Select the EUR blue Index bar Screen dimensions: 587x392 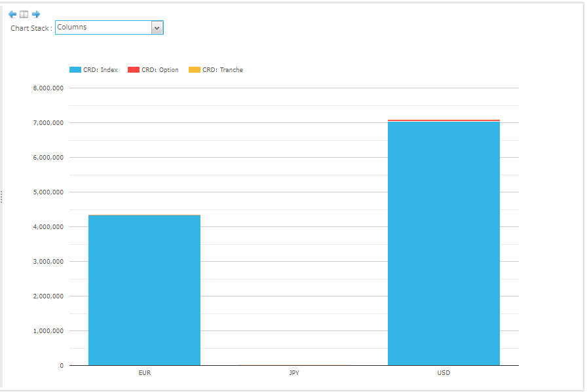[x=145, y=291]
